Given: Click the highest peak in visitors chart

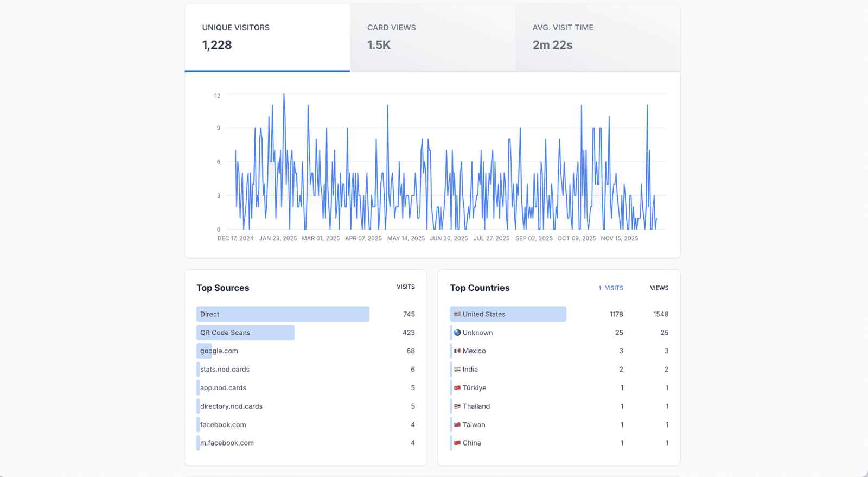Looking at the screenshot, I should (284, 96).
